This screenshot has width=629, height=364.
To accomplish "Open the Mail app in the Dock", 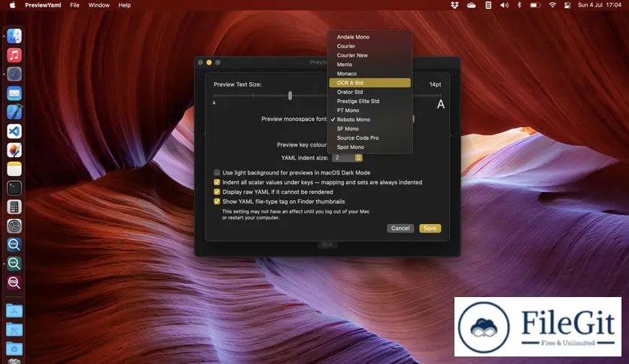I will [14, 93].
